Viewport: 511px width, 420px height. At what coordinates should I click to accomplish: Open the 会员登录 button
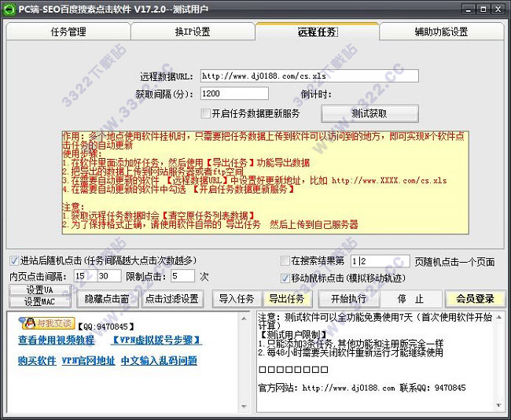point(475,299)
